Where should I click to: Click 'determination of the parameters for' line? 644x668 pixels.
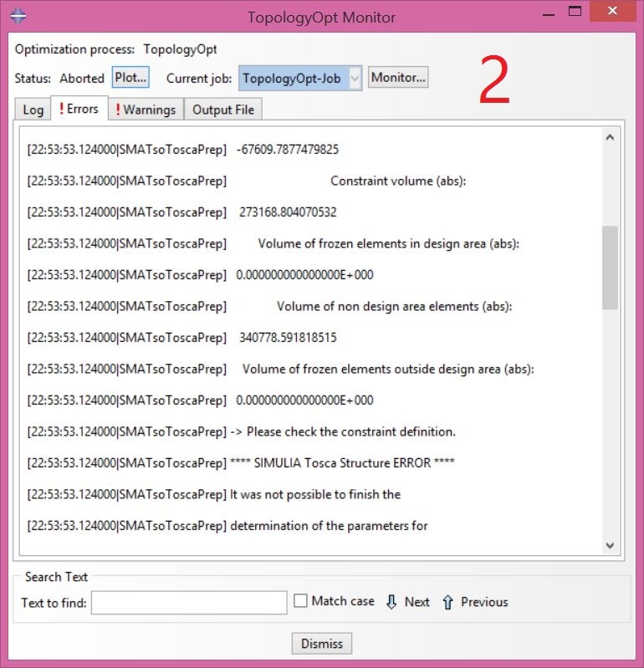coord(329,525)
